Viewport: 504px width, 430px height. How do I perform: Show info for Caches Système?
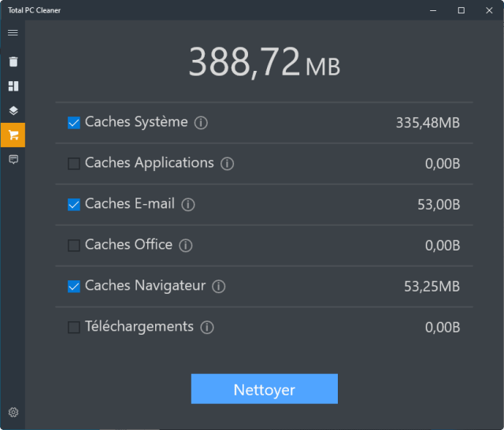[201, 123]
